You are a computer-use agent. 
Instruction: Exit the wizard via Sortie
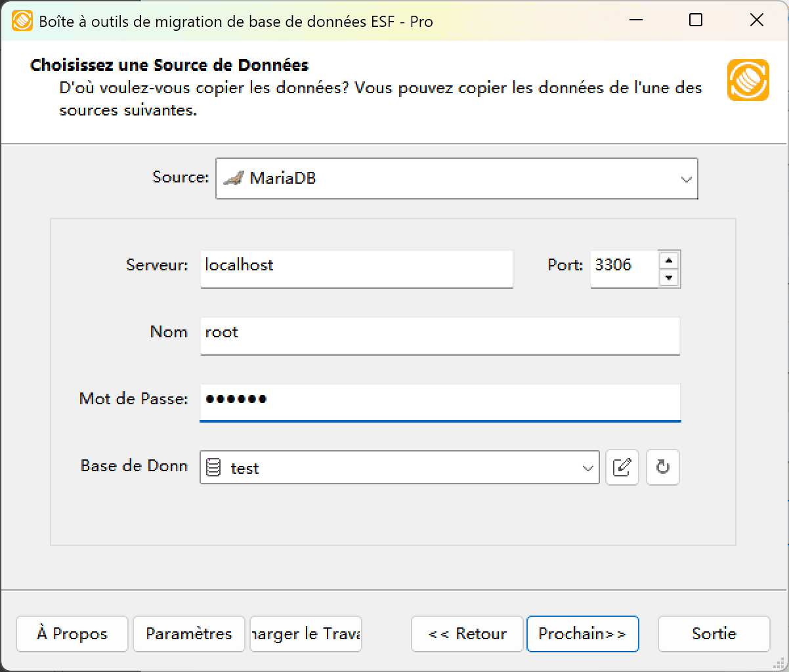[714, 634]
